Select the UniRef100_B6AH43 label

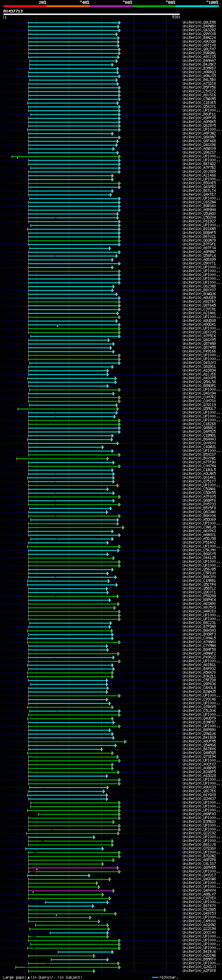(199, 439)
